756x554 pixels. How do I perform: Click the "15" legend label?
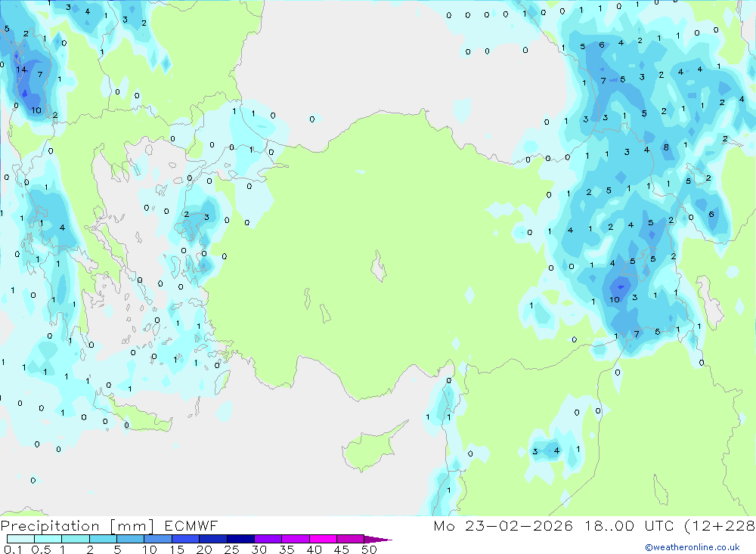[x=177, y=549]
